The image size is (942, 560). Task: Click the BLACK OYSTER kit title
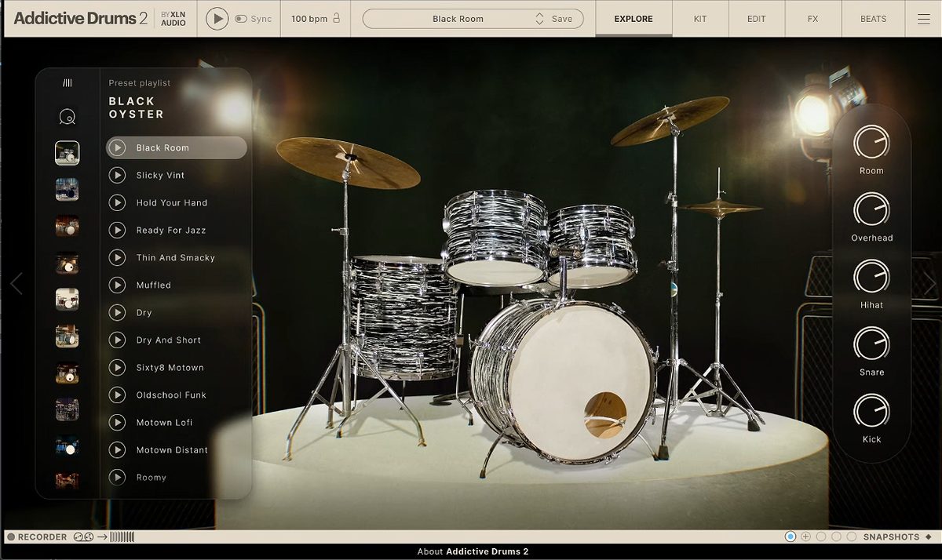(137, 107)
